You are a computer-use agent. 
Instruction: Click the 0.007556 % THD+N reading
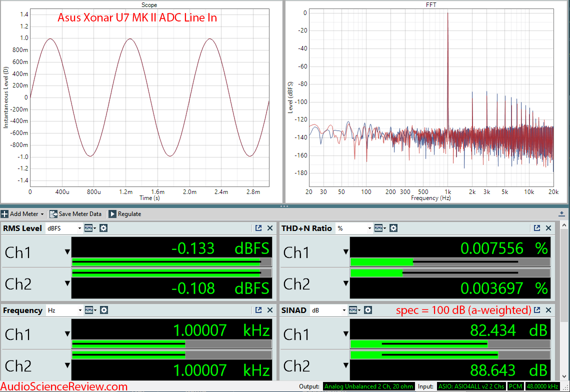click(x=504, y=248)
